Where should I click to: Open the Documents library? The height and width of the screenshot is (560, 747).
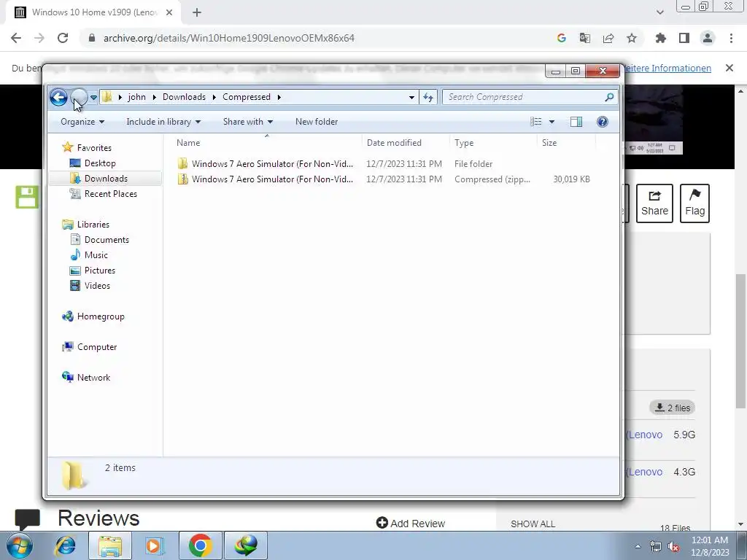(x=107, y=239)
